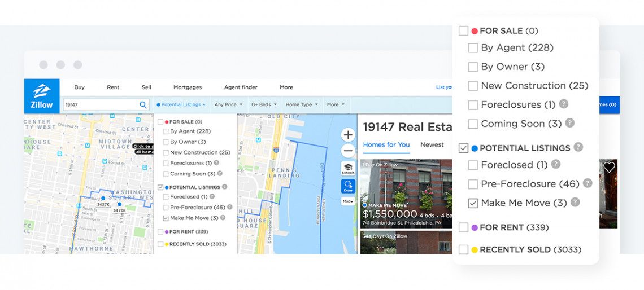644x290 pixels.
Task: Click Make Me Move help icon in small dropdown
Action: click(x=223, y=218)
